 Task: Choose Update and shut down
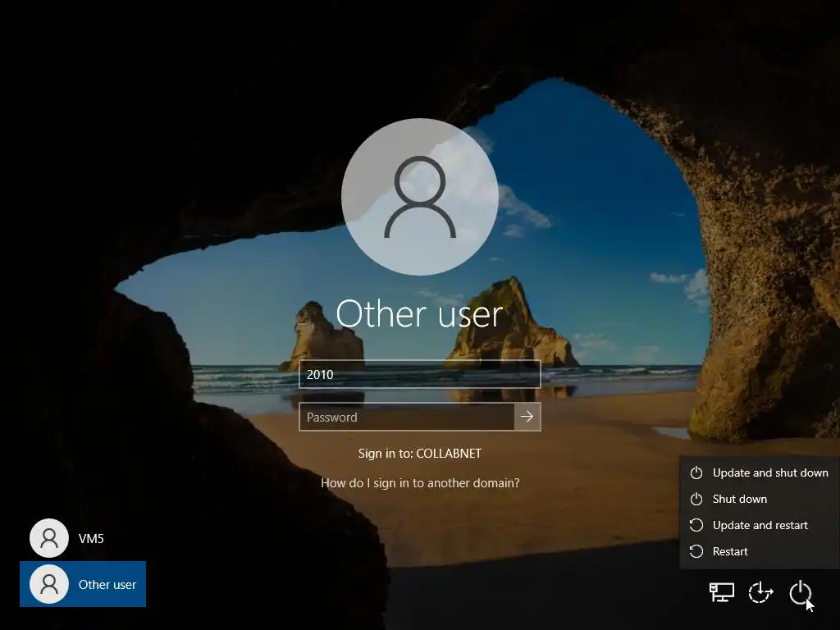[x=759, y=472]
